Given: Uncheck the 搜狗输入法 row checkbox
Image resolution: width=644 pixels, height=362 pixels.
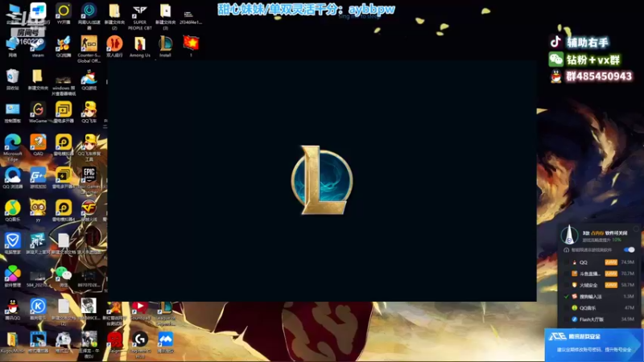Looking at the screenshot, I should [x=567, y=296].
